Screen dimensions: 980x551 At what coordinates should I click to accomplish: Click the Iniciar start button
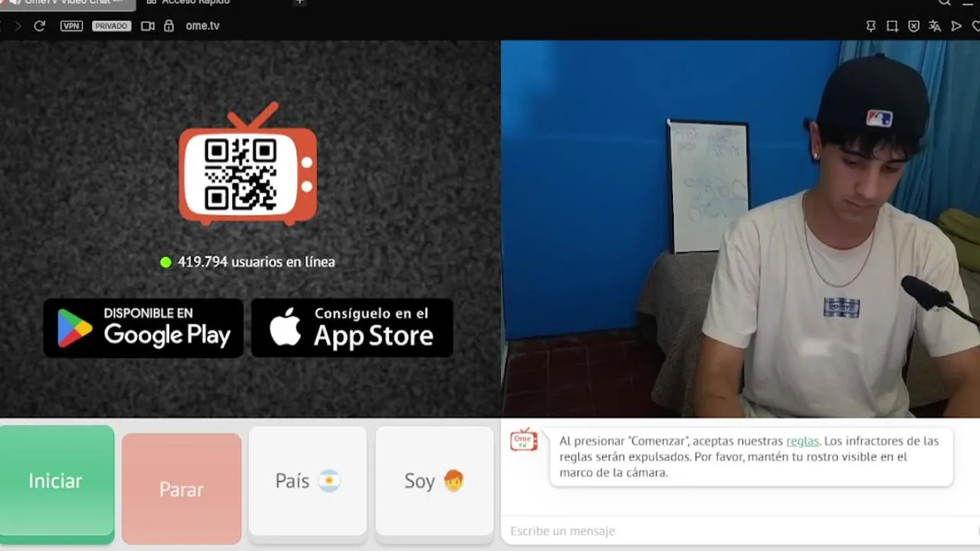coord(56,484)
